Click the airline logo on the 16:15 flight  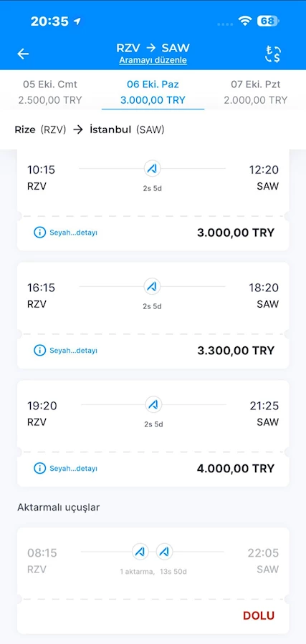click(153, 286)
